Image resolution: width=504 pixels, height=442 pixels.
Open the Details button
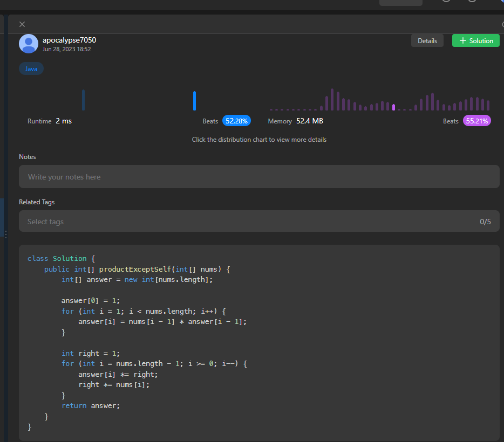(x=427, y=41)
